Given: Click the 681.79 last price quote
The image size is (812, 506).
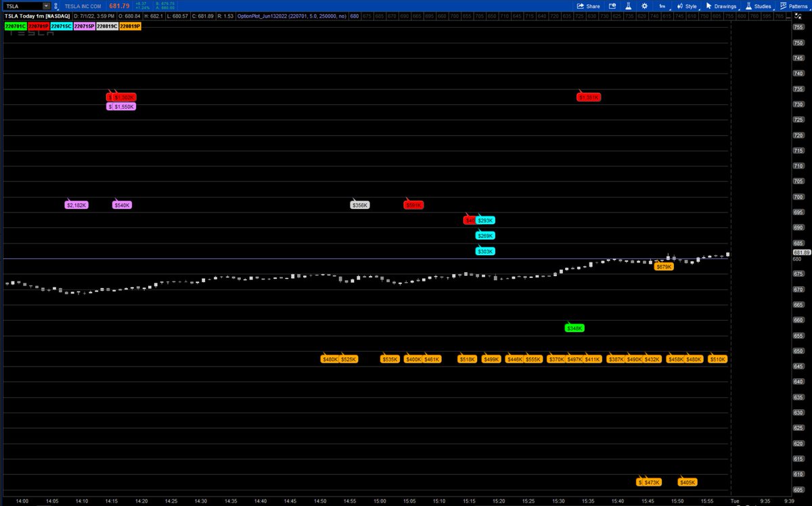Looking at the screenshot, I should (x=119, y=6).
